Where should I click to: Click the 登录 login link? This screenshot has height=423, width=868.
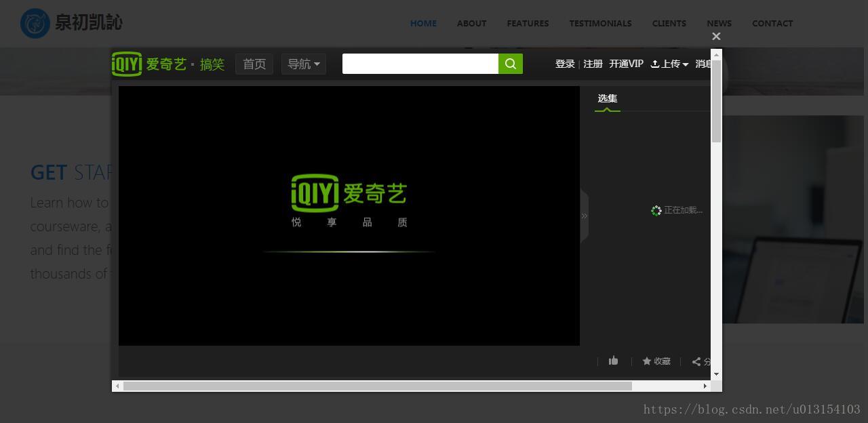(565, 64)
